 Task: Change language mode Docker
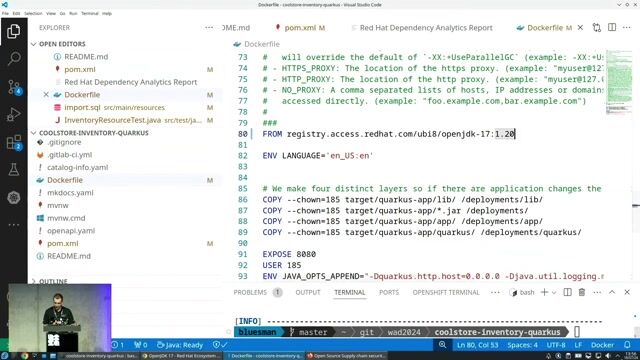602,345
